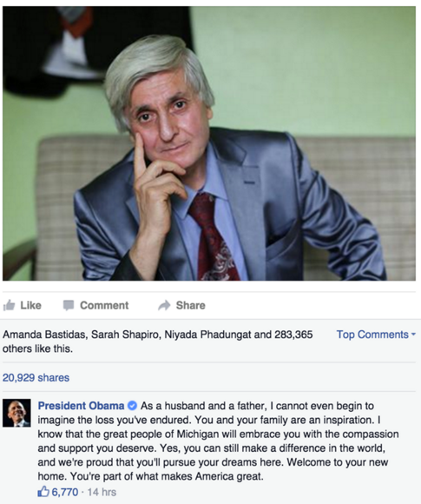
Task: Open the President Obama name link
Action: tap(81, 406)
